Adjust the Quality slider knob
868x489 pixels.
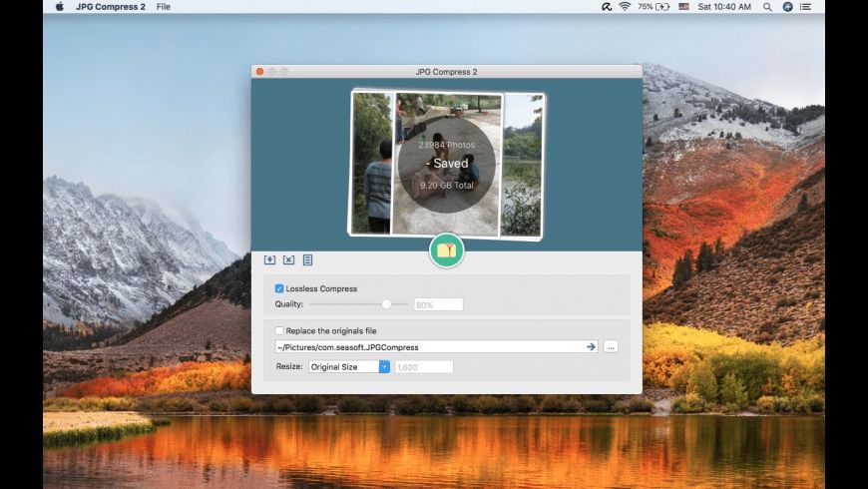pyautogui.click(x=386, y=304)
